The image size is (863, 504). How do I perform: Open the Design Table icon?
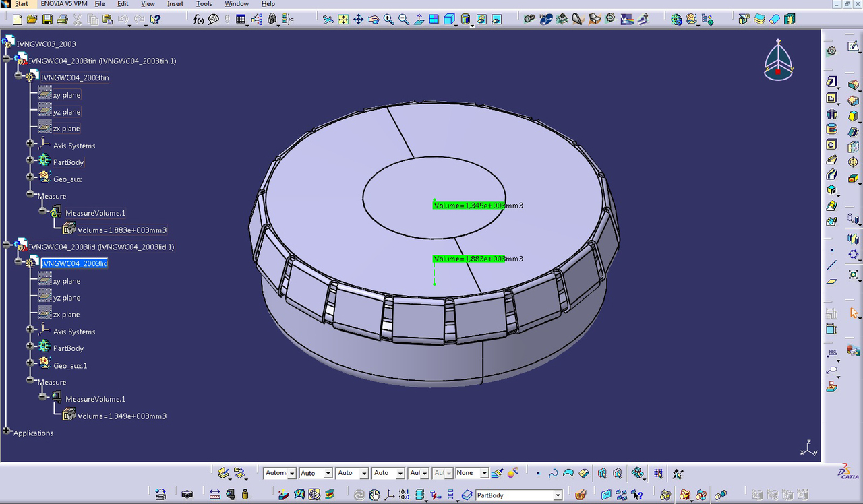241,20
